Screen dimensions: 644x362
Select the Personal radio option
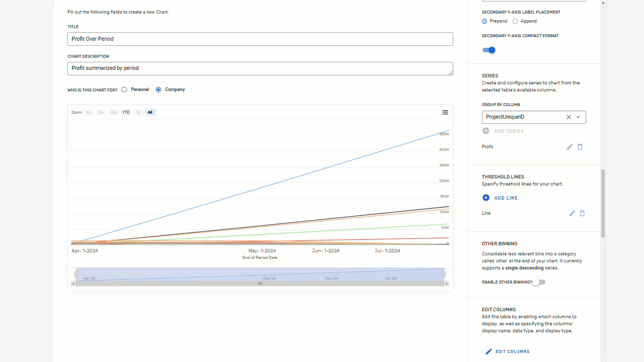124,89
